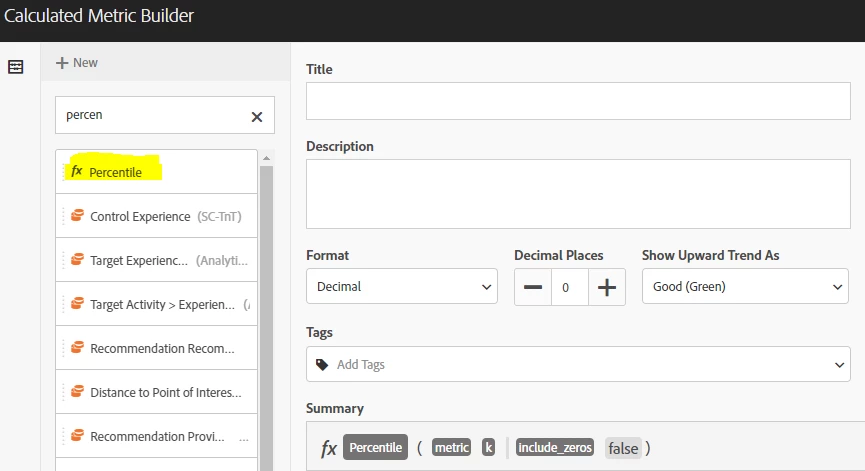
Task: Click the metric icon beside Recommendation Provi...
Action: pos(77,436)
